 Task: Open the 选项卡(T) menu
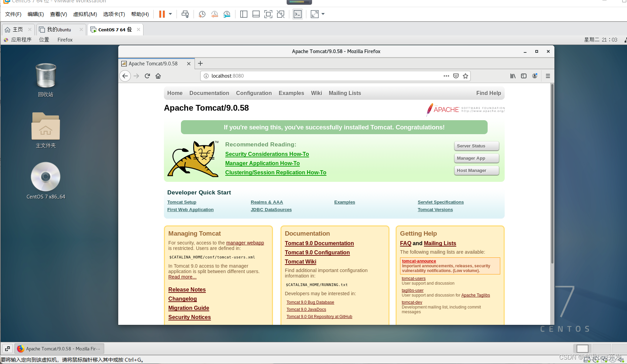point(114,14)
